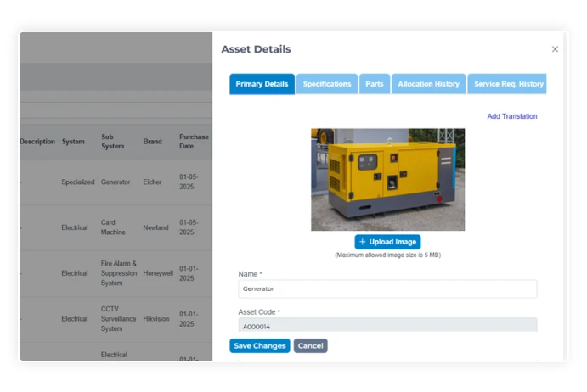The height and width of the screenshot is (392, 587).
Task: Open the Parts tab
Action: click(x=374, y=84)
